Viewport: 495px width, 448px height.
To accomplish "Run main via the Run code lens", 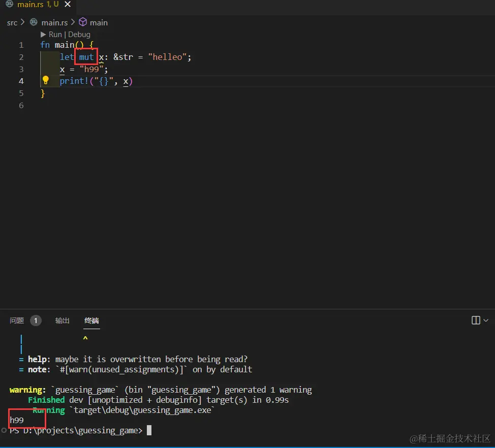I will point(55,35).
